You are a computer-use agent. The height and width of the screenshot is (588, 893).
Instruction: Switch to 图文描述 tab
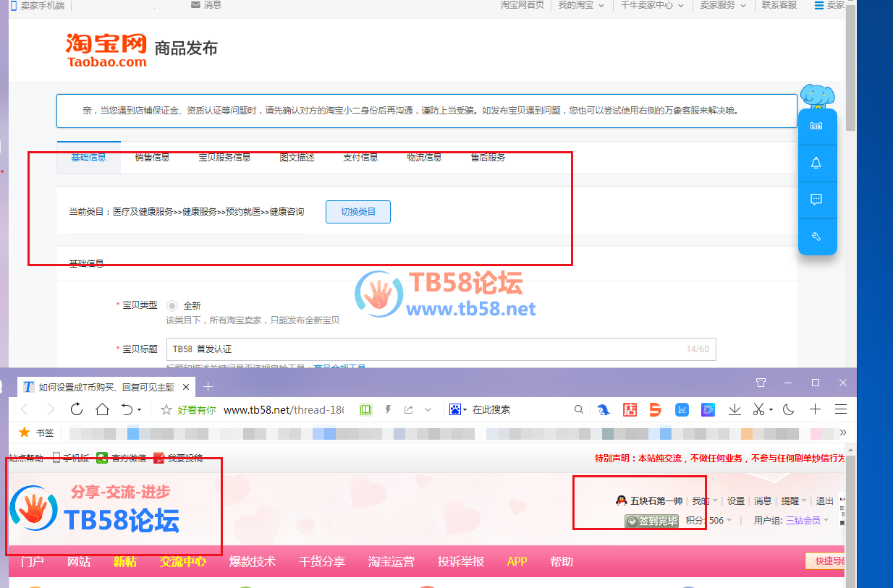(x=297, y=157)
